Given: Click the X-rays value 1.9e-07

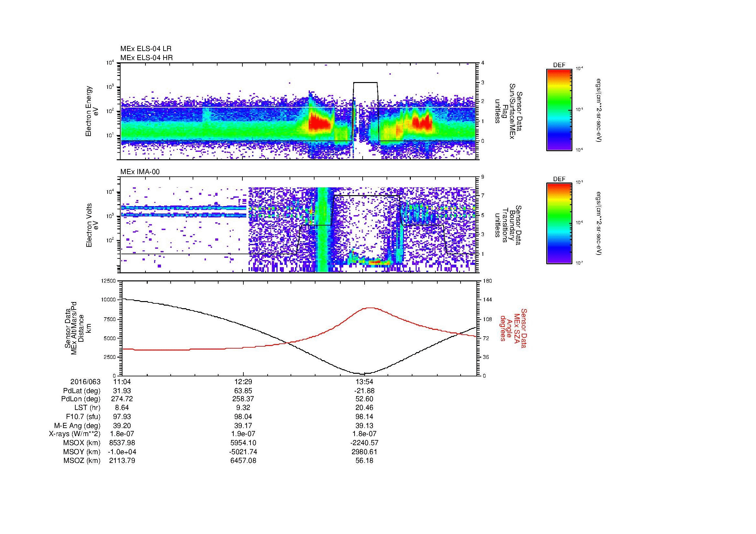Looking at the screenshot, I should (243, 434).
